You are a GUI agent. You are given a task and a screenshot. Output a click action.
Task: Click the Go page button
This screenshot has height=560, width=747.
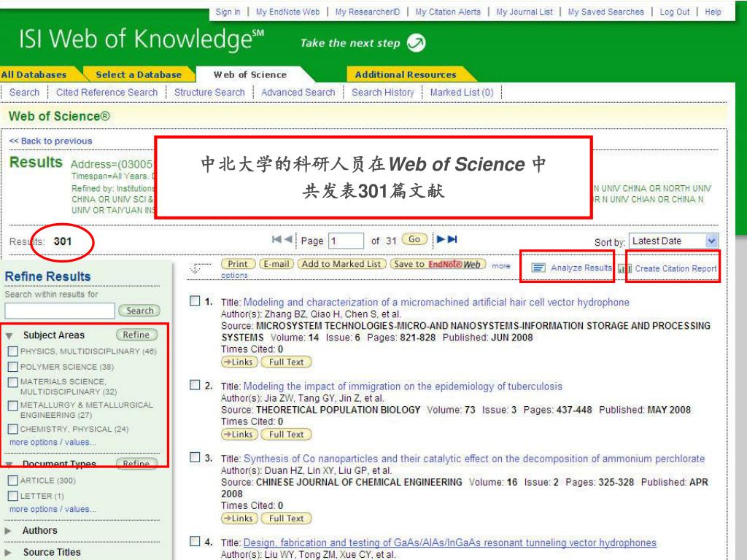[x=414, y=239]
